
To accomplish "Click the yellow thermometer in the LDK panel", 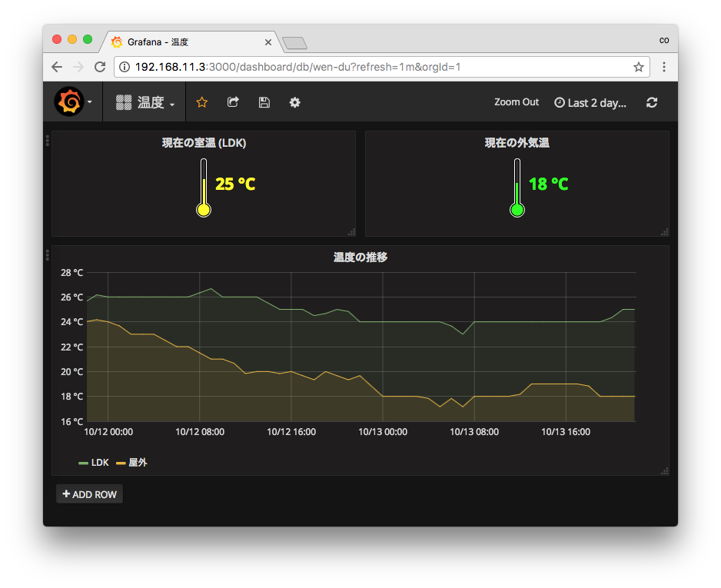I will [204, 188].
